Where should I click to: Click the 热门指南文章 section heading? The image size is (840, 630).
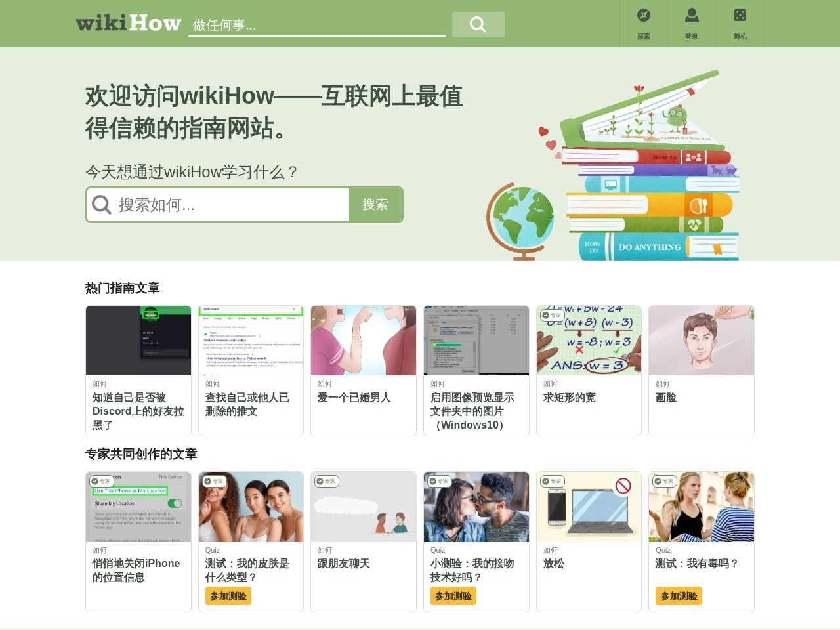[123, 288]
